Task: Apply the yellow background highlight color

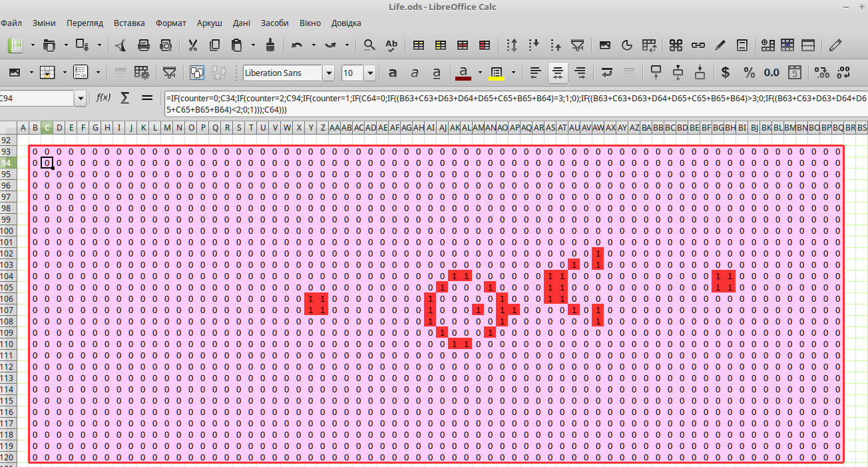Action: coord(496,73)
